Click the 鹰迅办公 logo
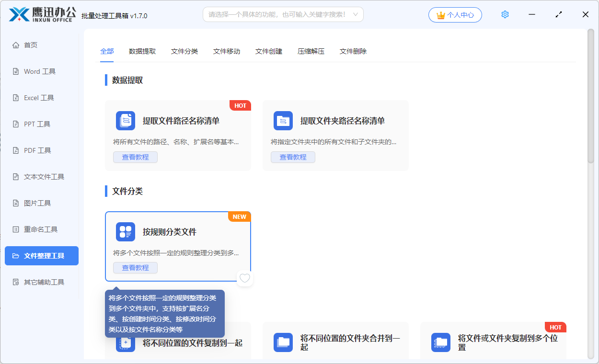The width and height of the screenshot is (599, 364). point(41,14)
